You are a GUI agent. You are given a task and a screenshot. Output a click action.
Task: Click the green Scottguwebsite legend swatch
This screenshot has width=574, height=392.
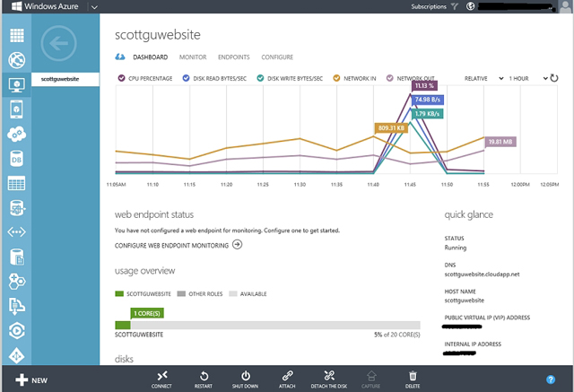(x=119, y=293)
